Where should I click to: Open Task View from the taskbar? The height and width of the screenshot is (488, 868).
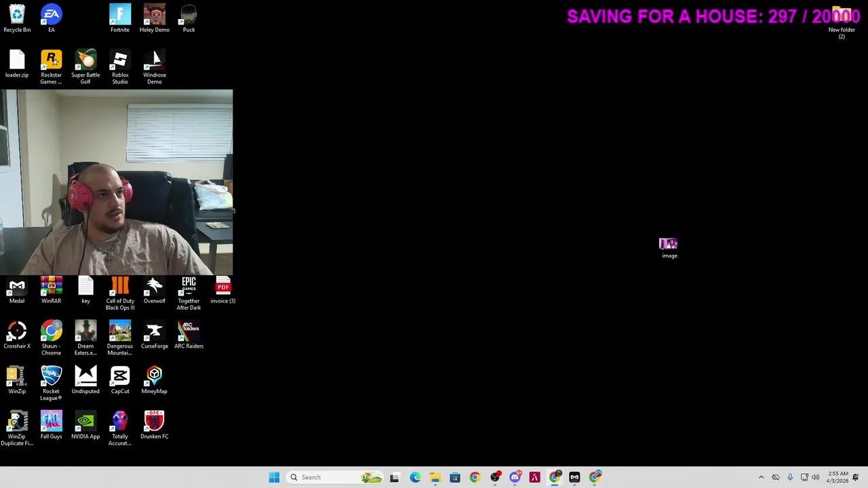395,477
